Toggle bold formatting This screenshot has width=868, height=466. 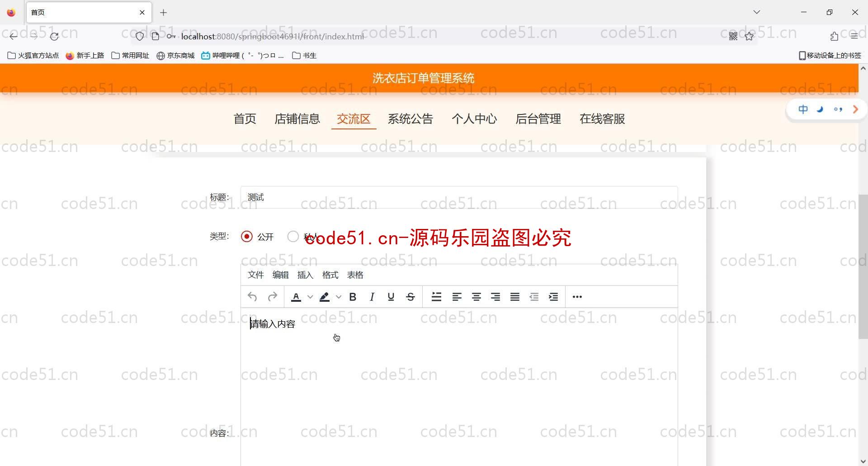353,297
